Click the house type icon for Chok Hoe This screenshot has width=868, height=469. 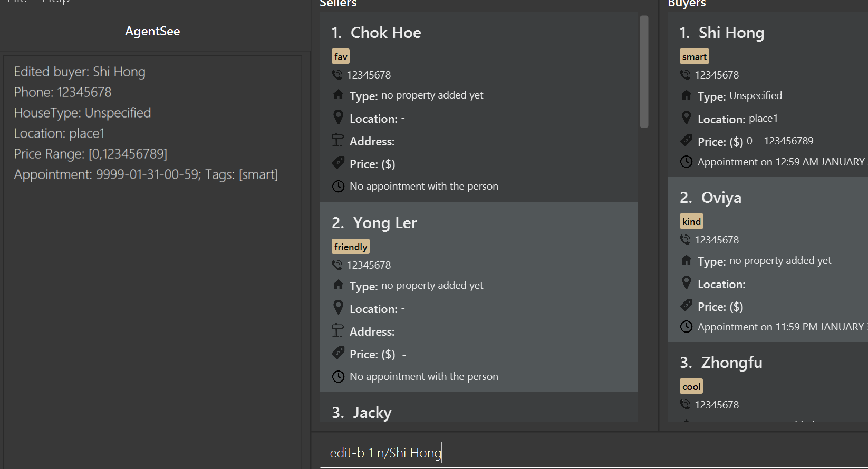coord(338,94)
